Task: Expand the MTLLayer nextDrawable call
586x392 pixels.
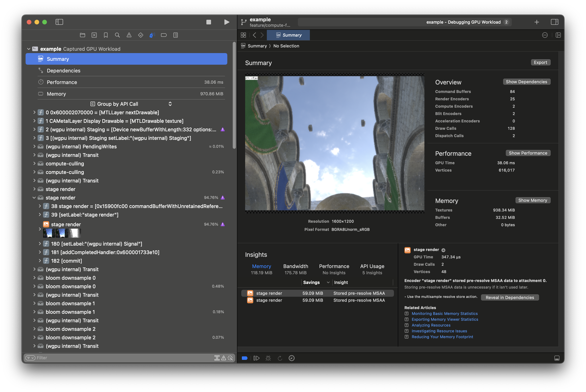Action: [34, 113]
